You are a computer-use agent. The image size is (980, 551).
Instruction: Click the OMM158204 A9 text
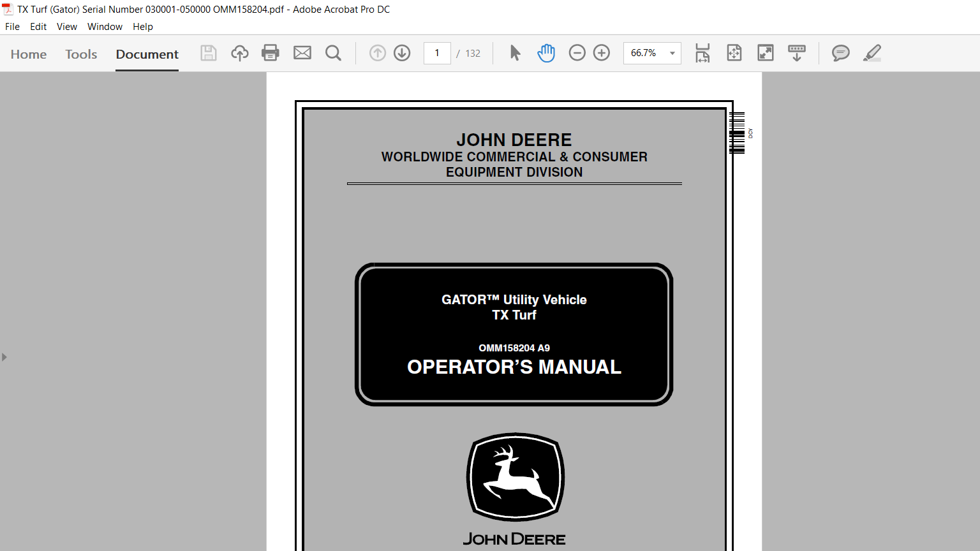point(514,348)
